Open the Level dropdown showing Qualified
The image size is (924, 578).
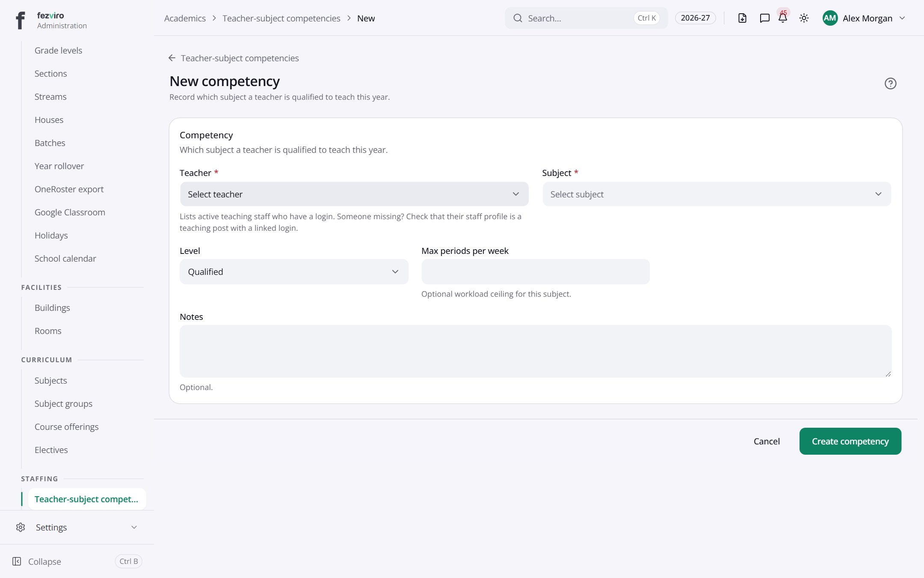pyautogui.click(x=294, y=271)
